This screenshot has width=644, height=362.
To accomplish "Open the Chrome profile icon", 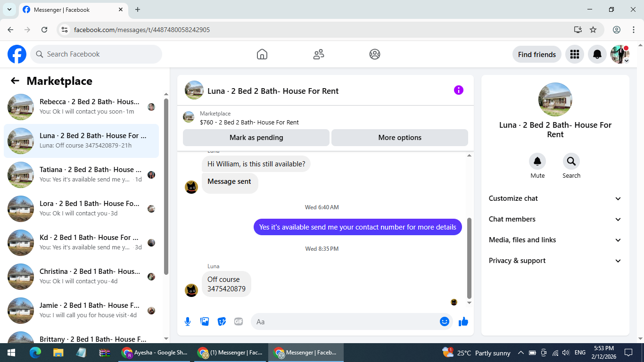I will click(617, 30).
